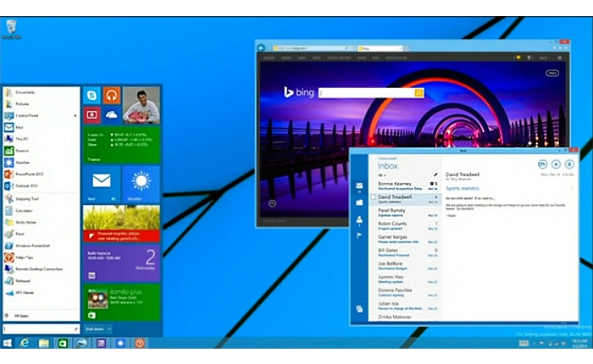The height and width of the screenshot is (364, 593).
Task: Launch Outlook 2013 from Start menu
Action: point(26,186)
